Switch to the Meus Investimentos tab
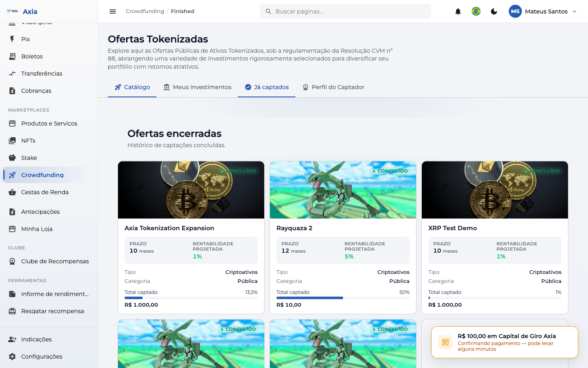 click(x=197, y=87)
